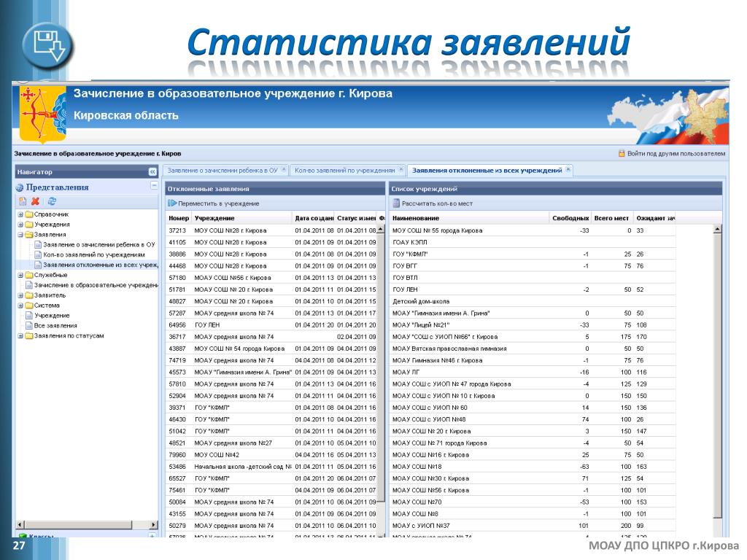Image resolution: width=747 pixels, height=560 pixels.
Task: Click the lock icon beside Войти под другим пользователем
Action: [622, 153]
